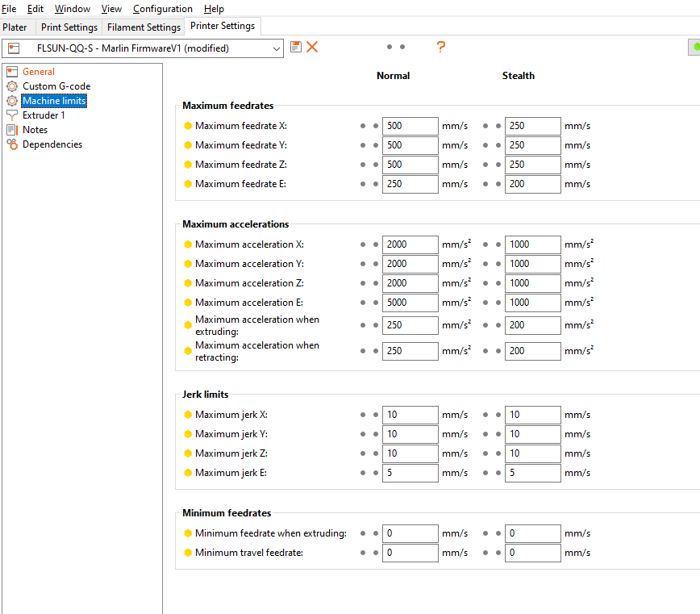The width and height of the screenshot is (700, 614).
Task: Click the General page icon in sidebar
Action: pos(12,72)
